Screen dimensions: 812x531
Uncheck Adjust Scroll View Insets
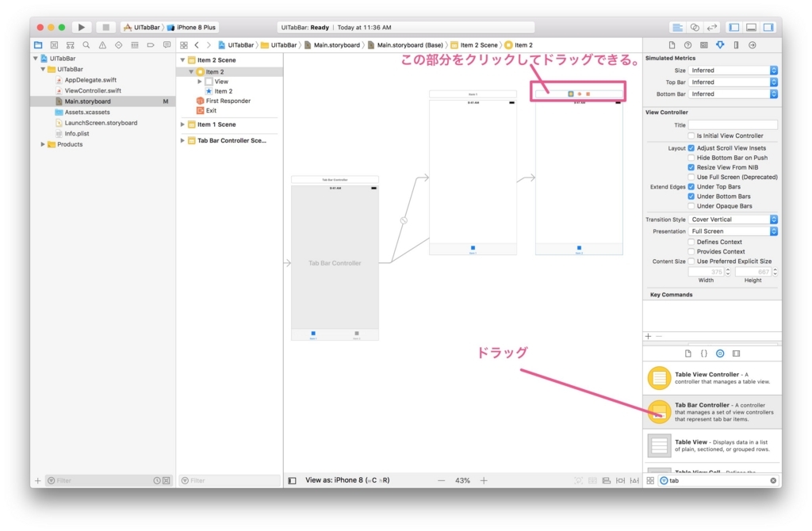point(691,148)
